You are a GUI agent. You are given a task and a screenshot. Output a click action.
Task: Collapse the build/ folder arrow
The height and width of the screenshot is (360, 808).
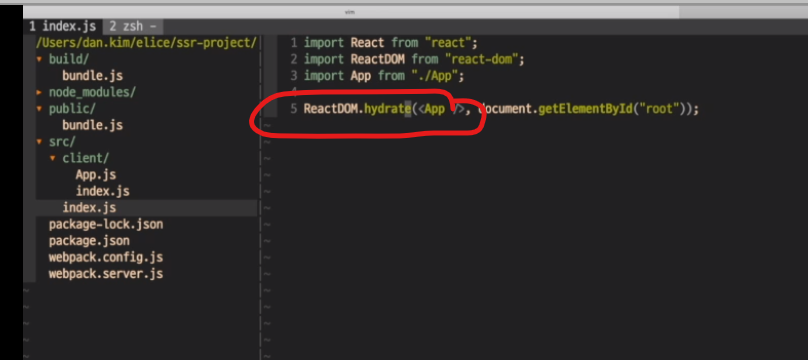tap(40, 59)
